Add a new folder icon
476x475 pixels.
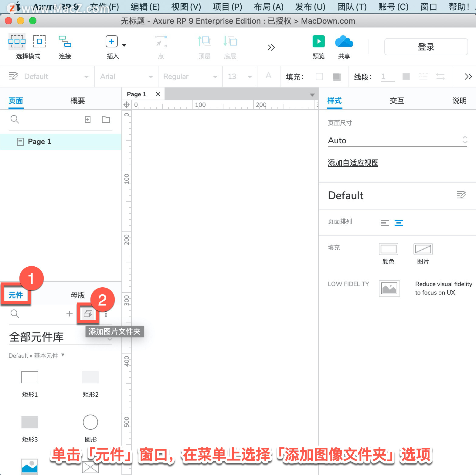[106, 119]
